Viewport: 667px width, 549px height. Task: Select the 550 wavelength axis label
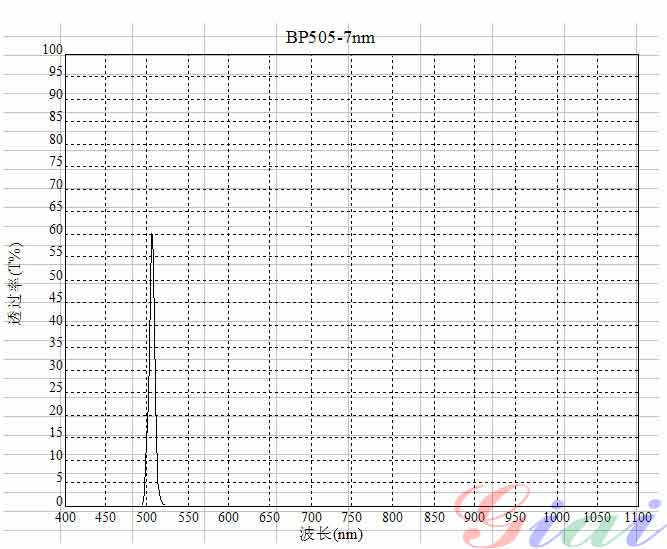[188, 518]
